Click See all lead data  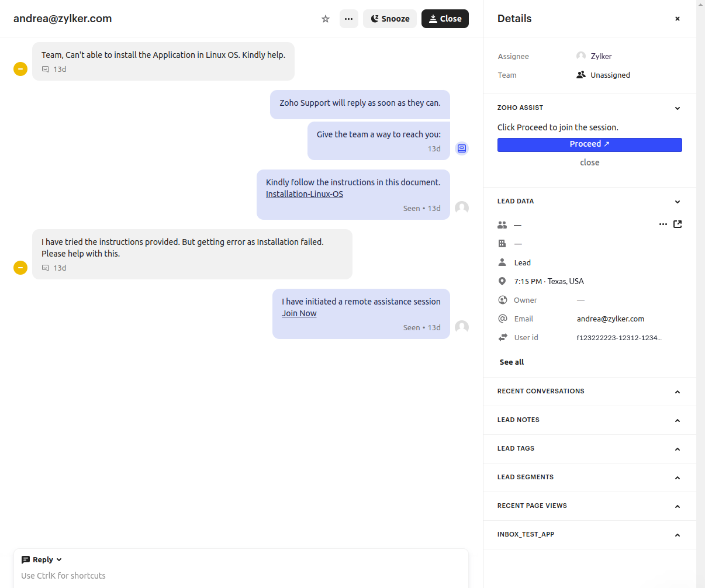click(512, 362)
